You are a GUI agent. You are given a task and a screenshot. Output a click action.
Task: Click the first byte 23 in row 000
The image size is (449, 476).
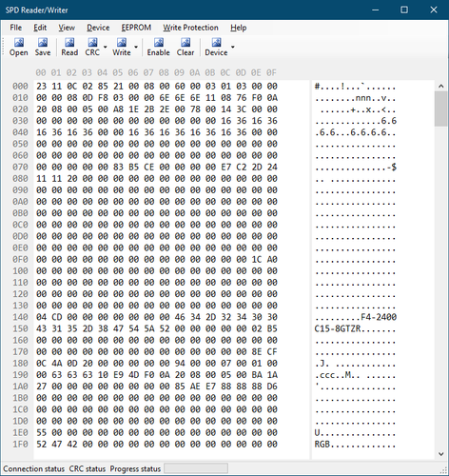pos(41,86)
